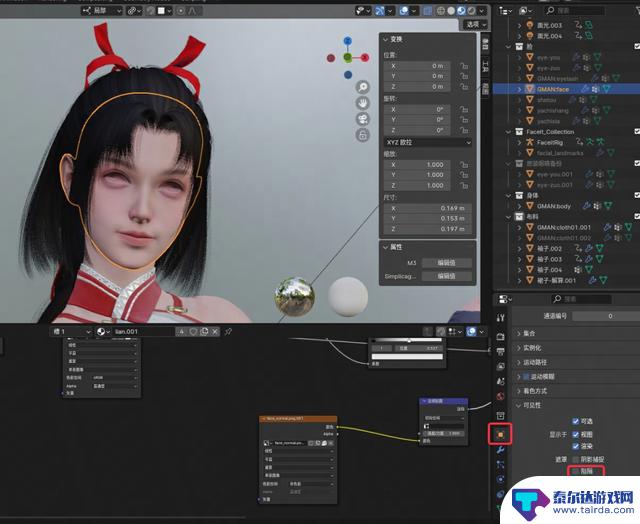640x524 pixels.
Task: Toggle Facelt_Collection exclude checkbox in outliner
Action: pyautogui.click(x=637, y=131)
